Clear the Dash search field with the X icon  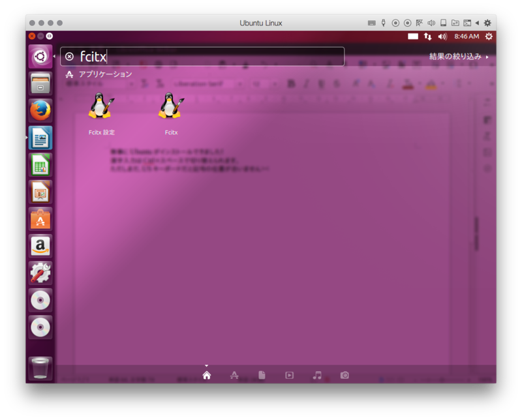tap(69, 57)
